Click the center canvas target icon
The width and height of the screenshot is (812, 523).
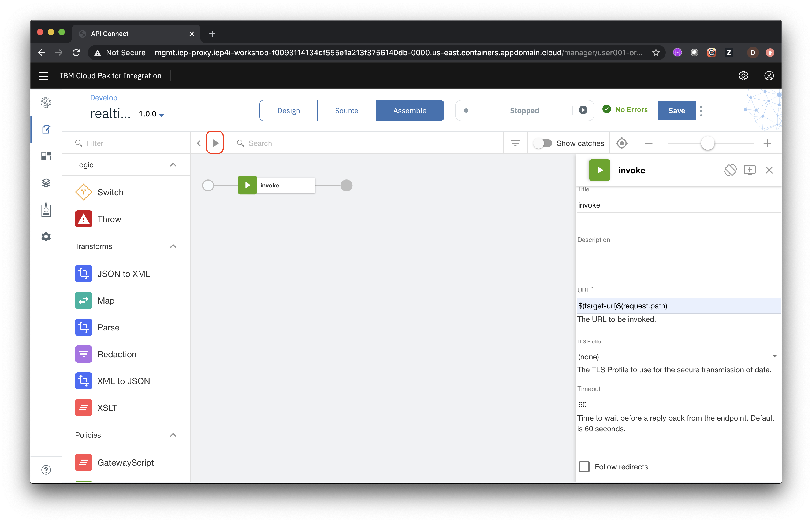(x=622, y=143)
